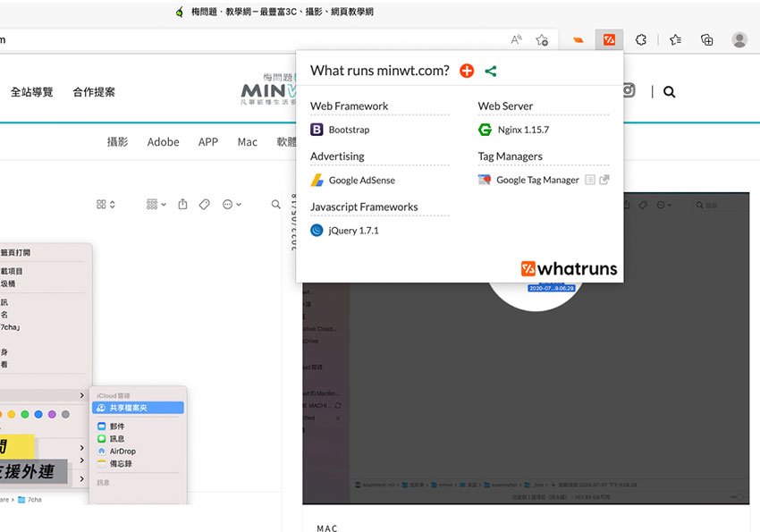The height and width of the screenshot is (532, 760).
Task: Select 共享檔案夾 in the share submenu
Action: click(x=138, y=408)
